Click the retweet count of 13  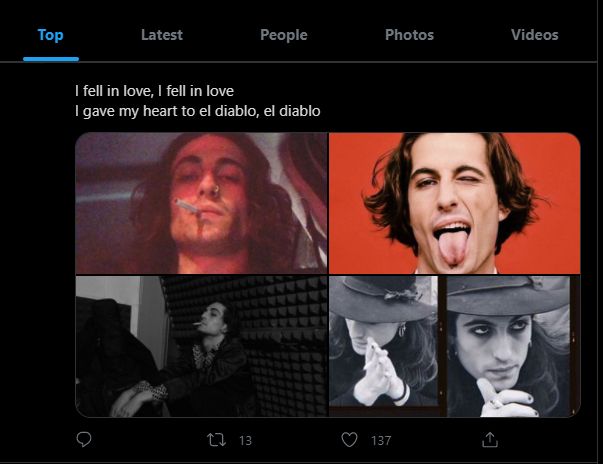pos(245,440)
